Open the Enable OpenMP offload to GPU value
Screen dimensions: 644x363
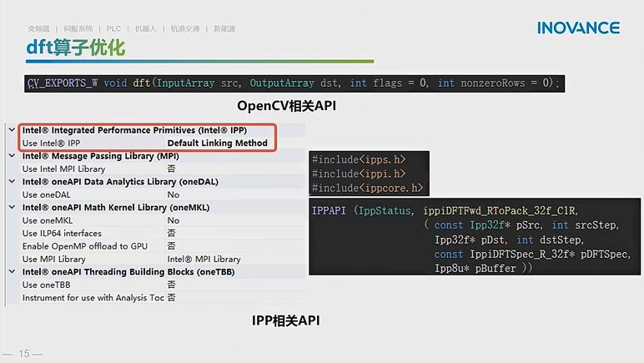tap(171, 245)
